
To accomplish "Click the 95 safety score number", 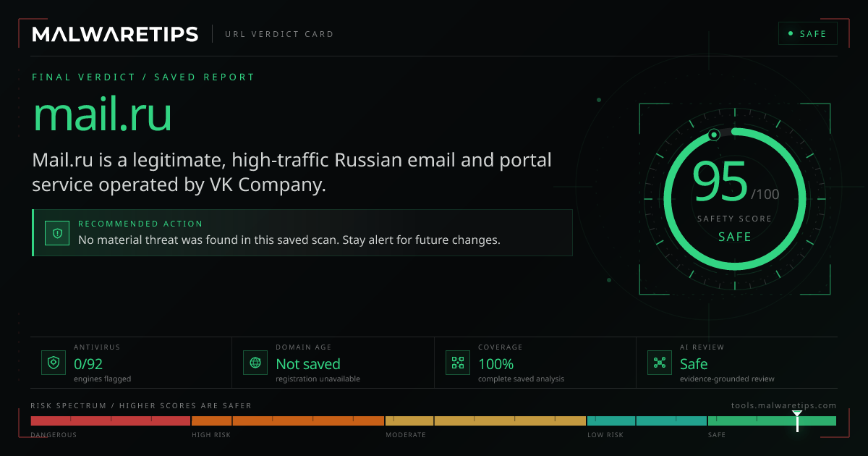I will [x=720, y=182].
